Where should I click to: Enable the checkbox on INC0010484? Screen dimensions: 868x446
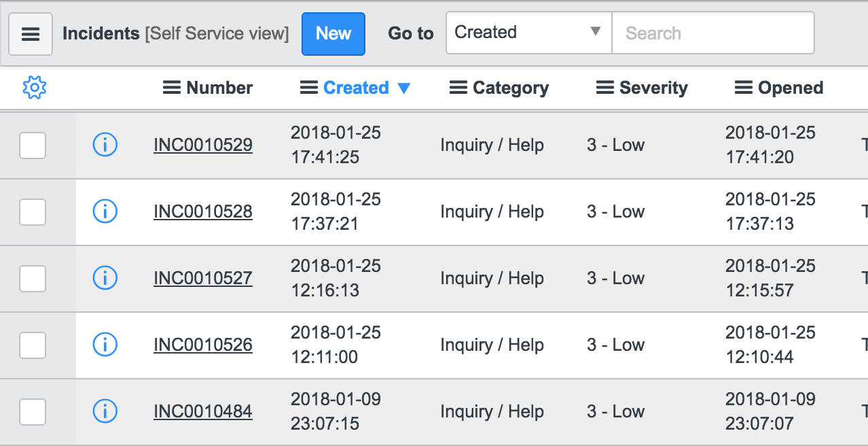(33, 411)
